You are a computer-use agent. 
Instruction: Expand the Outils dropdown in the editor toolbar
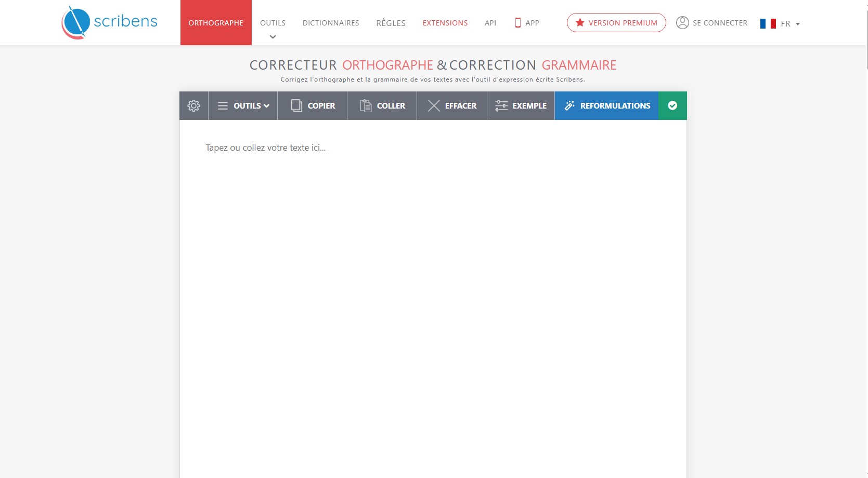click(x=243, y=106)
